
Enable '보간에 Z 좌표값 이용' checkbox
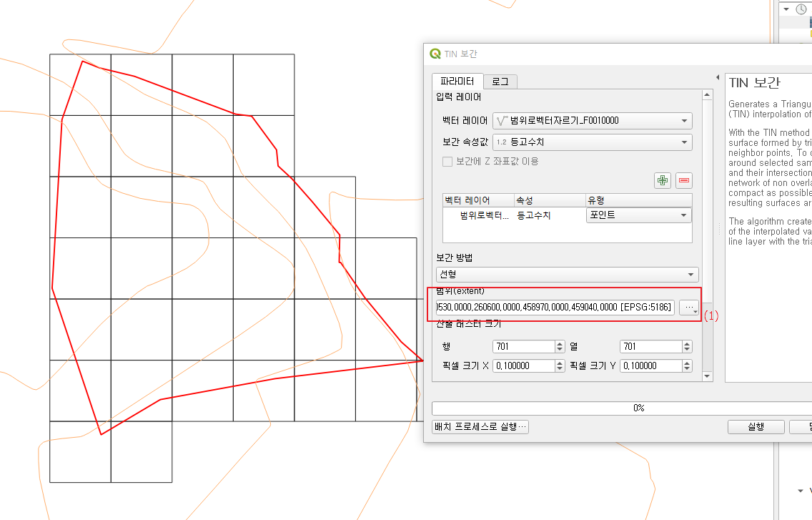[447, 162]
